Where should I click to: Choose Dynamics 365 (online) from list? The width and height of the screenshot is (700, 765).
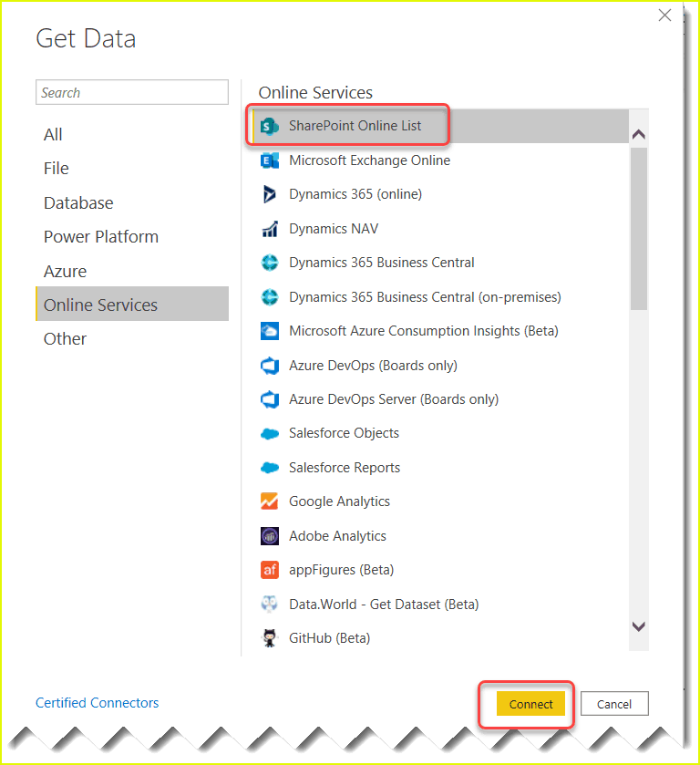[440, 194]
